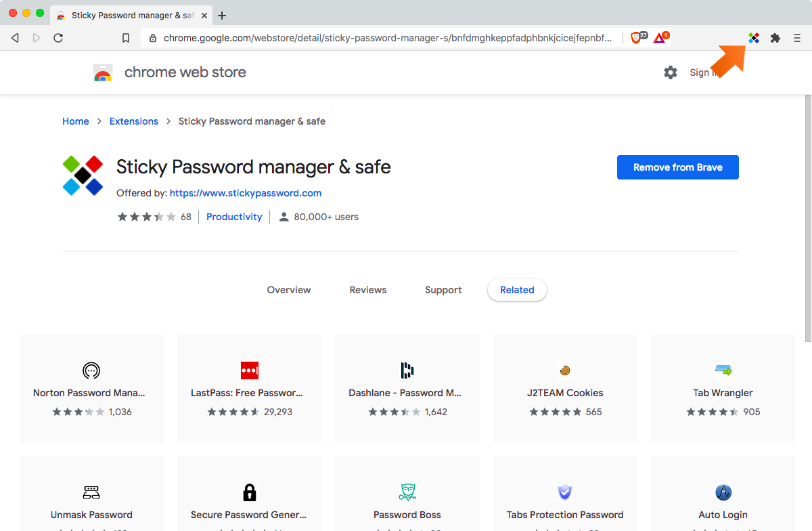Screen dimensions: 812x531
Task: Click the Chrome Web Store logo
Action: click(x=103, y=72)
